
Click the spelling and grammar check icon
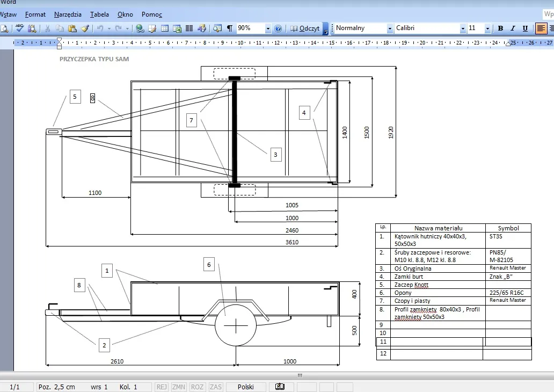point(20,28)
